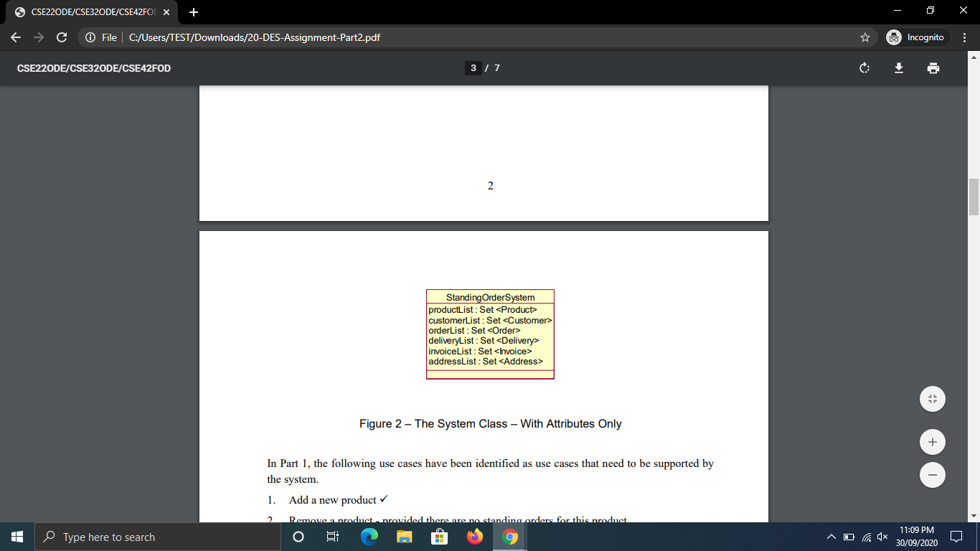Toggle the speaker volume icon

point(881,537)
